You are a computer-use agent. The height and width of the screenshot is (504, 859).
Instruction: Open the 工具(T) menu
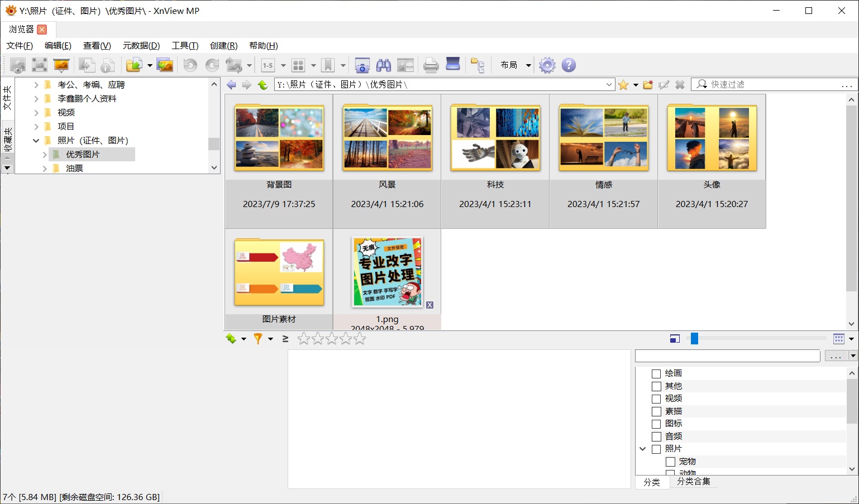point(185,46)
